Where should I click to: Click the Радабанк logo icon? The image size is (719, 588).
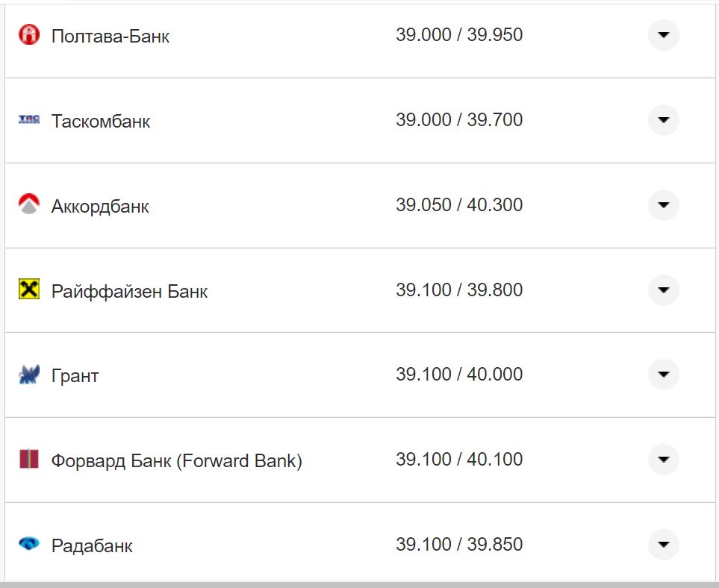tap(28, 544)
